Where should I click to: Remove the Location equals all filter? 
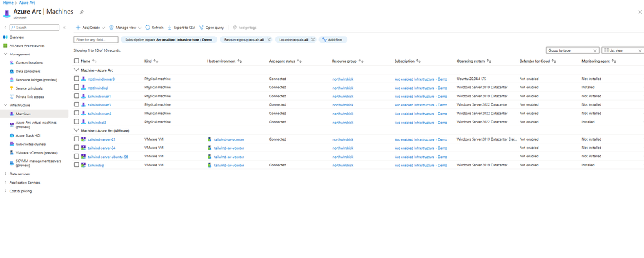pos(313,39)
